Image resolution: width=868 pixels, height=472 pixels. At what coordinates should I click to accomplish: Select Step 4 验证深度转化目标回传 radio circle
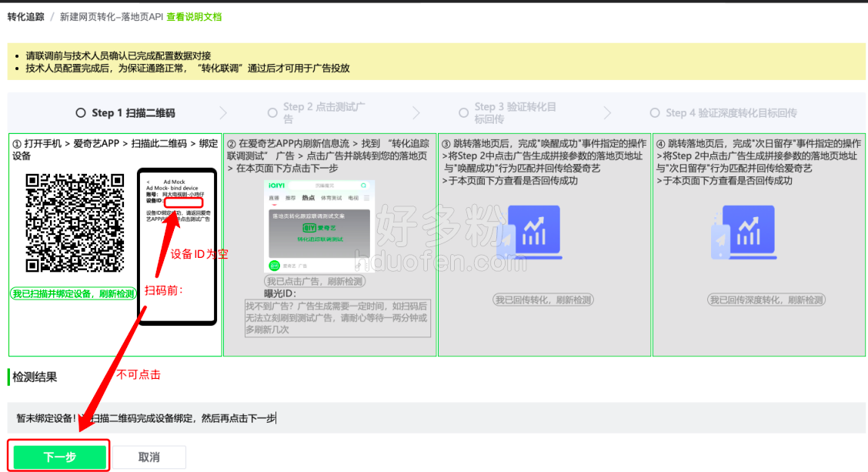pyautogui.click(x=655, y=113)
